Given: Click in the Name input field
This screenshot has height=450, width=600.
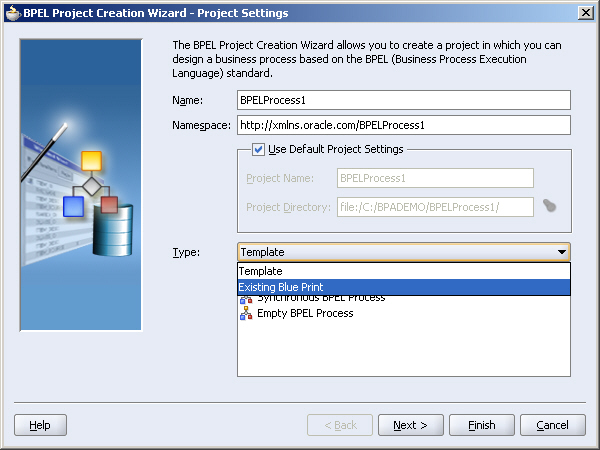Looking at the screenshot, I should [404, 100].
